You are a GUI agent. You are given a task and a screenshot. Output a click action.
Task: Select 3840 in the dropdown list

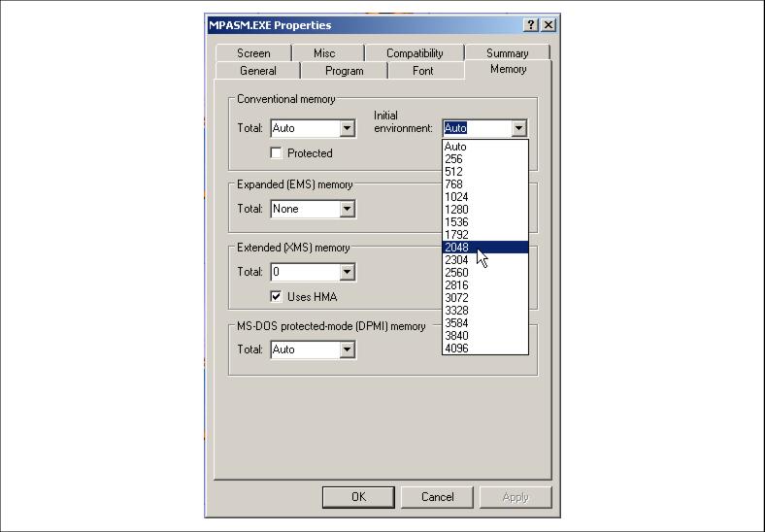coord(485,336)
